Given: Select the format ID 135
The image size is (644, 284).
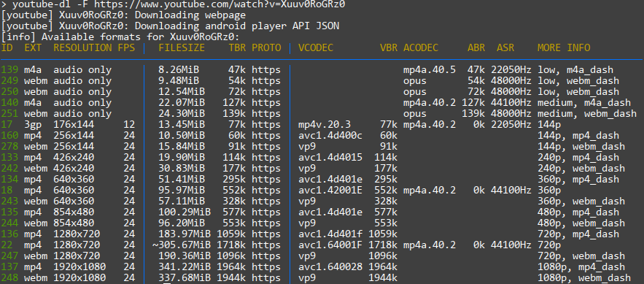Looking at the screenshot, I should point(10,212).
